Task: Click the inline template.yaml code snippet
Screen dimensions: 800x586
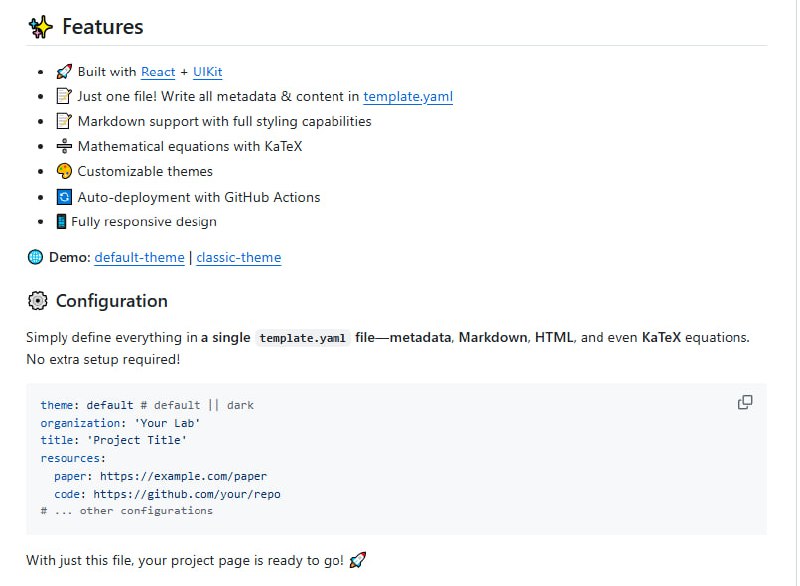Action: coord(302,338)
